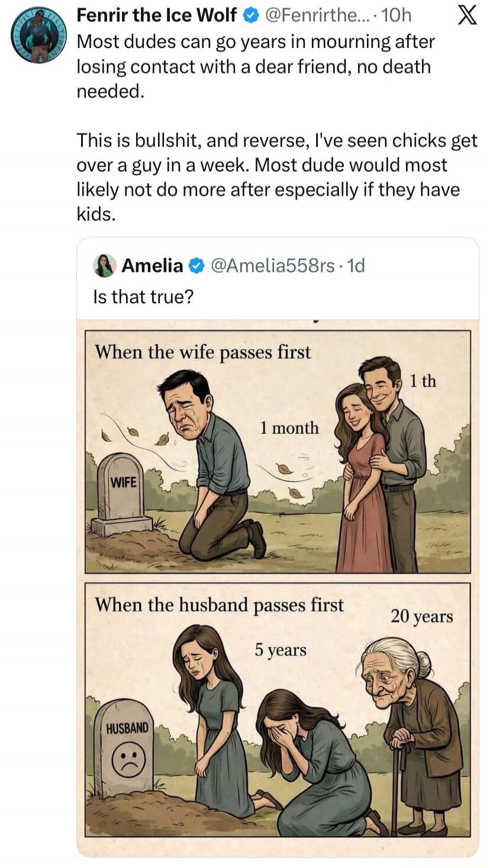Click the '1 month' label in comic
This screenshot has height=868, width=490.
click(289, 427)
